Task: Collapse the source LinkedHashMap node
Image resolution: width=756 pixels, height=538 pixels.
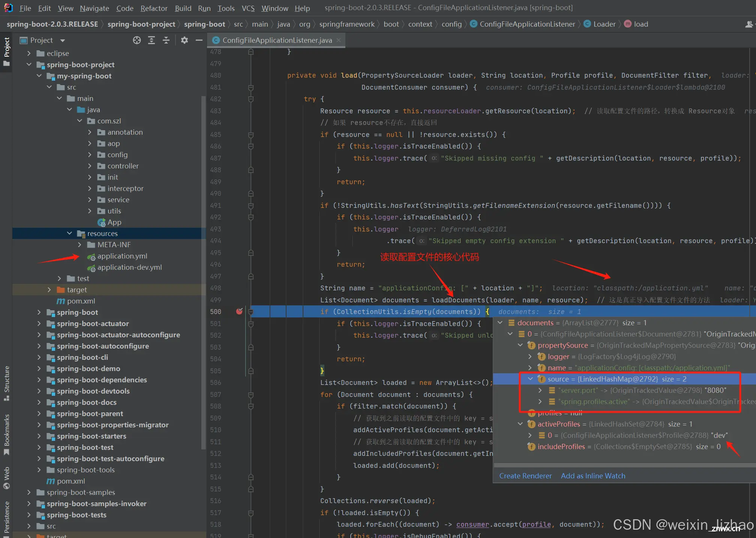Action: pos(530,379)
